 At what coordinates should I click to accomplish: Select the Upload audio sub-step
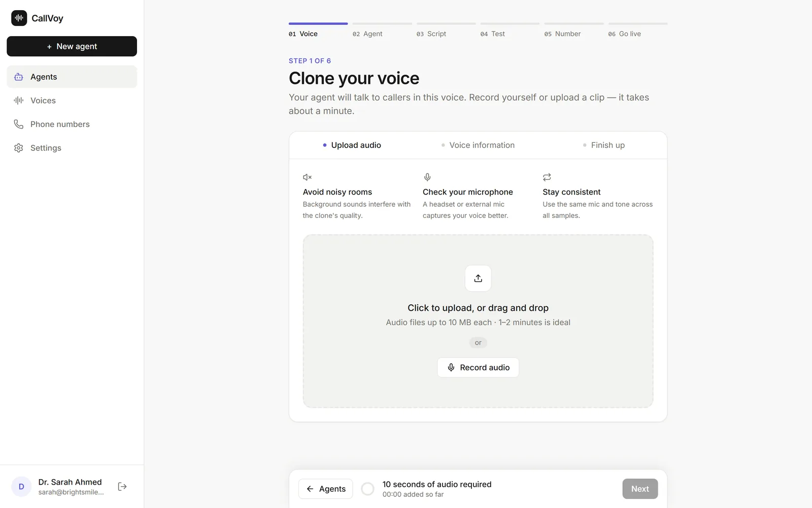(352, 145)
